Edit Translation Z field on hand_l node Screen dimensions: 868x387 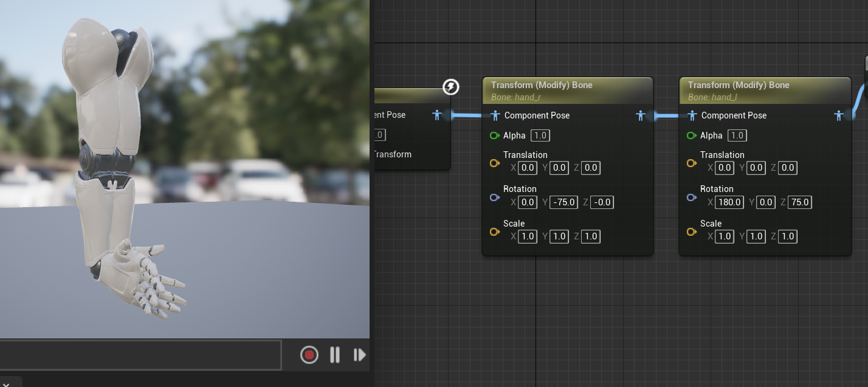(x=788, y=168)
